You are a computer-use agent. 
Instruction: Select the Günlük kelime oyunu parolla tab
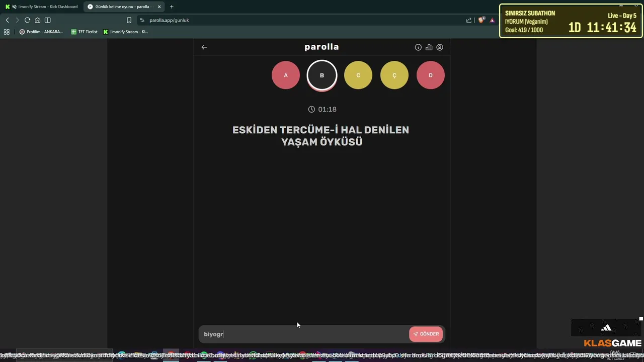(x=124, y=7)
